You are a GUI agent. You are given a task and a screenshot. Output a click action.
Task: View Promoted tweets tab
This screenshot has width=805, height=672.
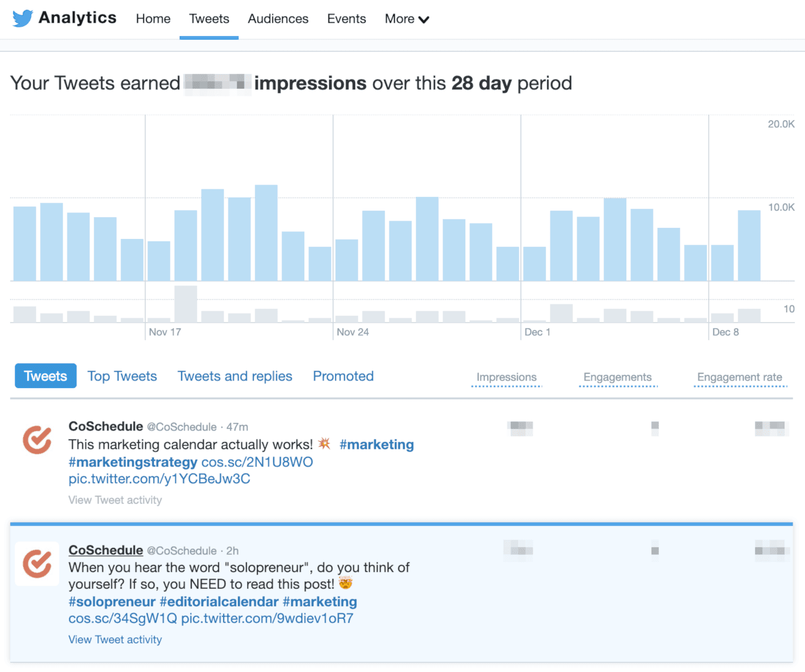pos(343,376)
